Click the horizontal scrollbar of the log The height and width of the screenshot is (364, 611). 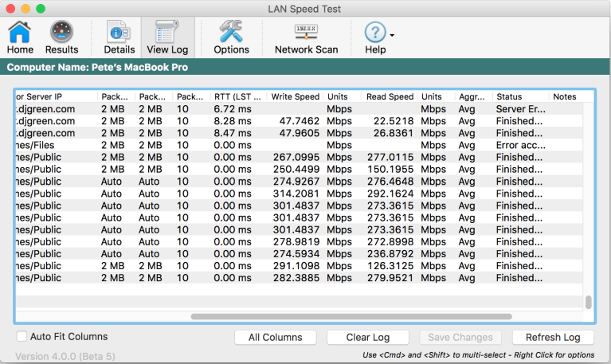pos(351,316)
